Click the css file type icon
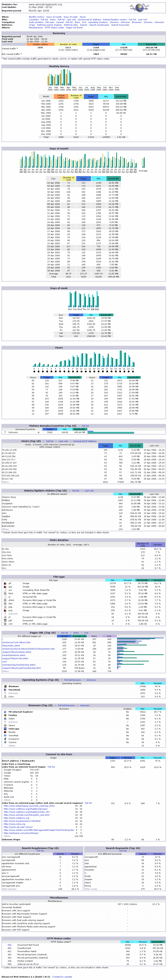This screenshot has width=167, height=980. coord(5,590)
